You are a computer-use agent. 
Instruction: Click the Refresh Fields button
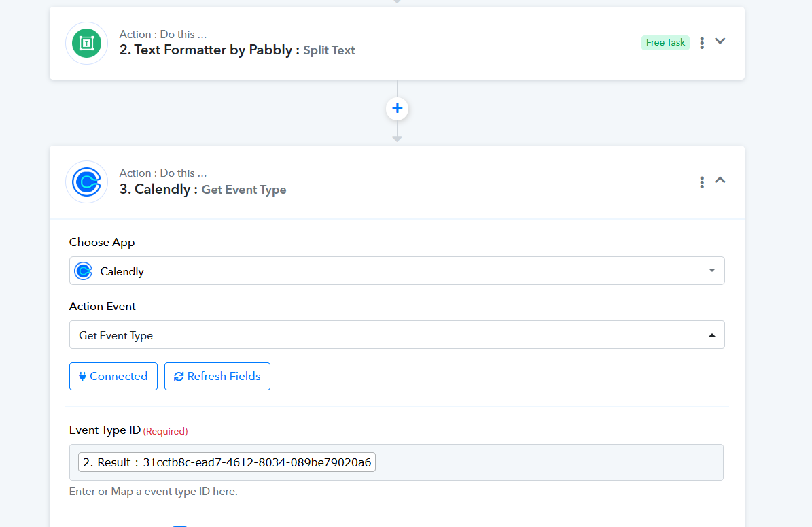(217, 376)
